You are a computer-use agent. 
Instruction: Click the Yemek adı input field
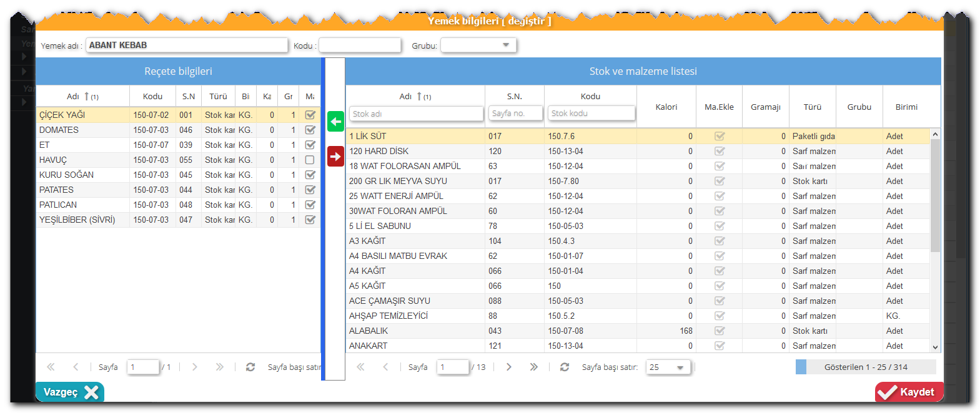click(187, 45)
